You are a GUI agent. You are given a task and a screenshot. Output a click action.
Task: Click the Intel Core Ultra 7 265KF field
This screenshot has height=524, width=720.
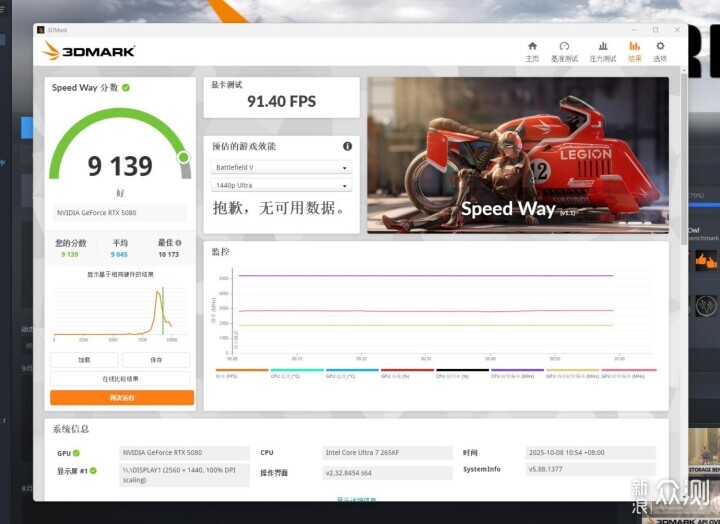[387, 452]
